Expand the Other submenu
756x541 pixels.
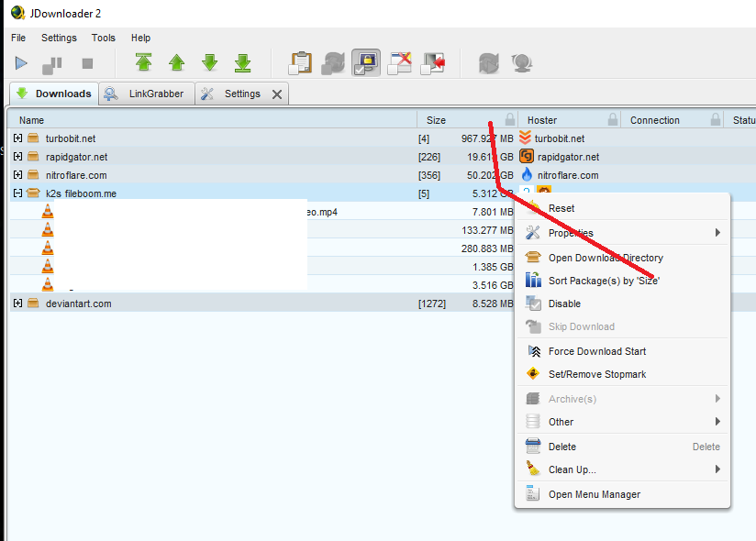[622, 422]
